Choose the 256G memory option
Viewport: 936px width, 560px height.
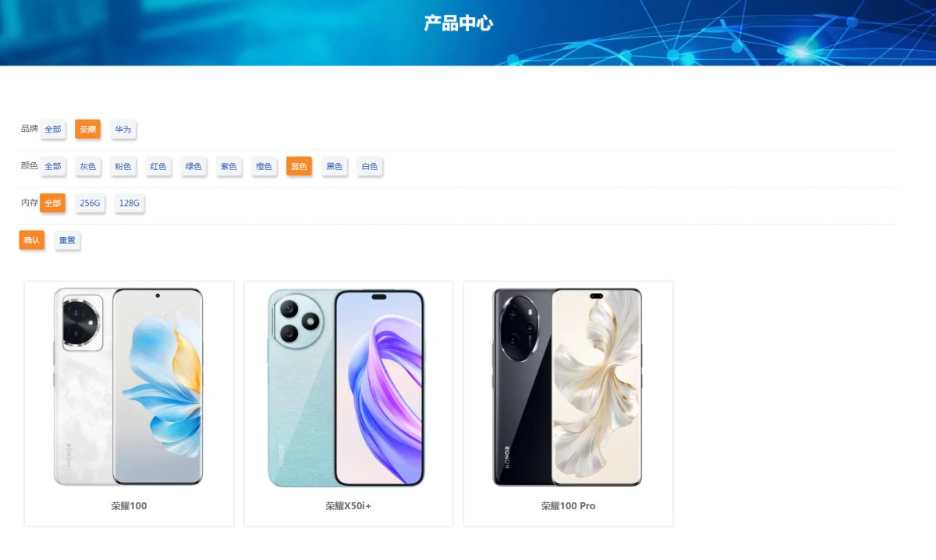(x=90, y=203)
